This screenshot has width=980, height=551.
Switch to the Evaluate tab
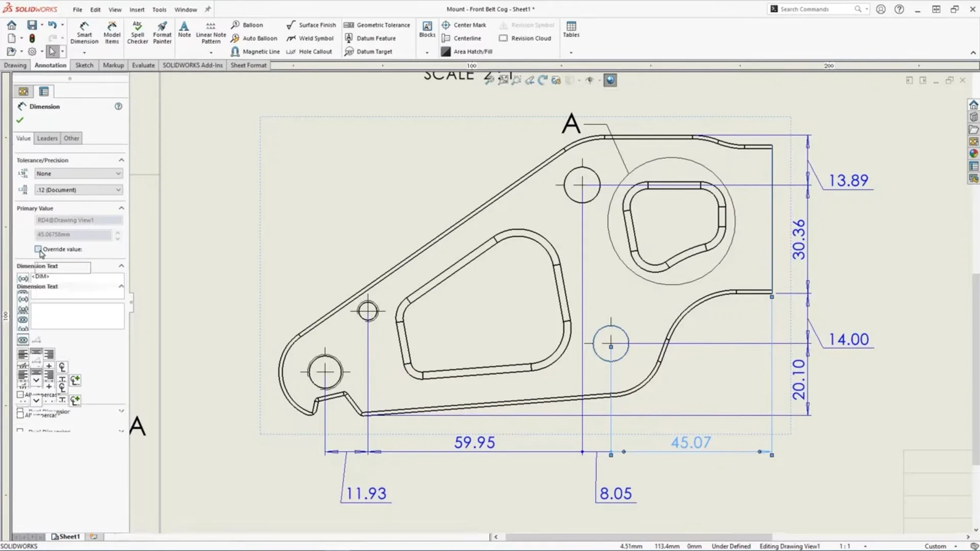(143, 65)
